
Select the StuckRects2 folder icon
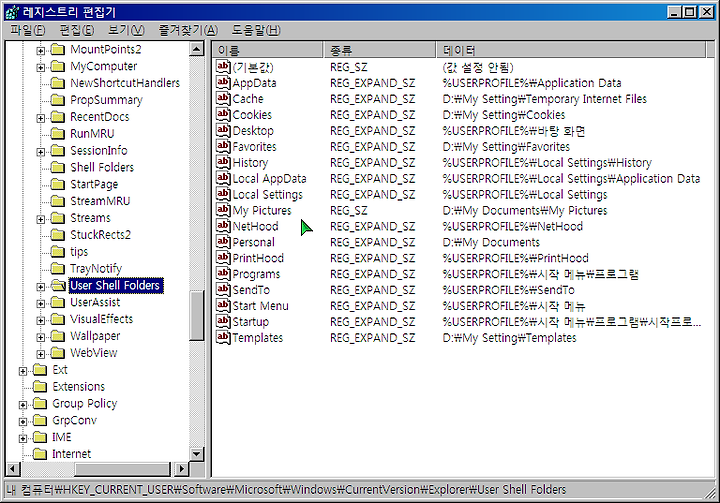tap(58, 234)
